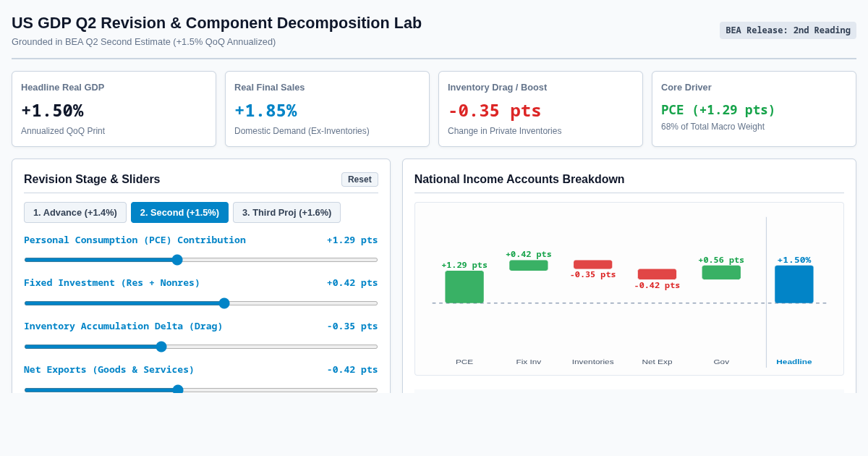This screenshot has width=868, height=456.
Task: Click the Revision Stage & Sliders heading
Action: pyautogui.click(x=92, y=180)
